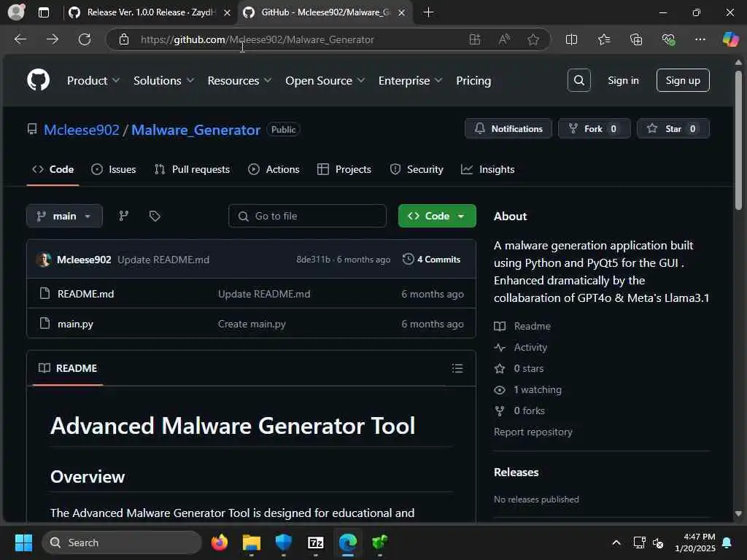Click the Notifications button

(508, 128)
